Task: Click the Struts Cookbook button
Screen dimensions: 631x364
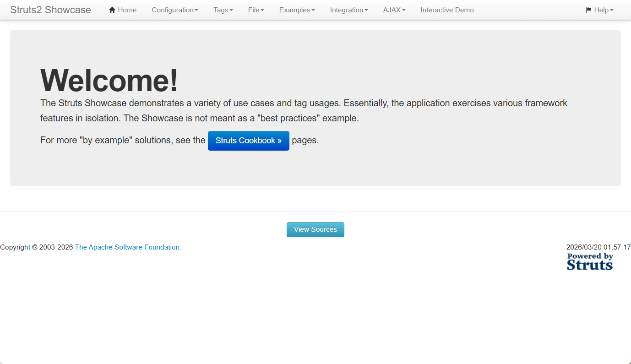Action: (x=249, y=141)
